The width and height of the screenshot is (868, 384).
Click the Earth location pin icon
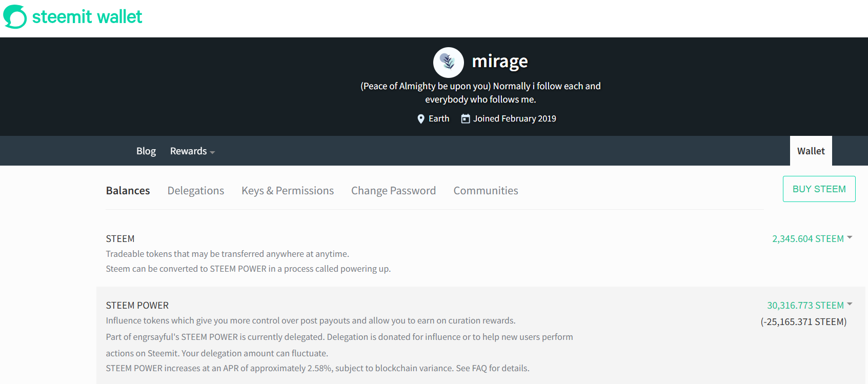(x=421, y=119)
